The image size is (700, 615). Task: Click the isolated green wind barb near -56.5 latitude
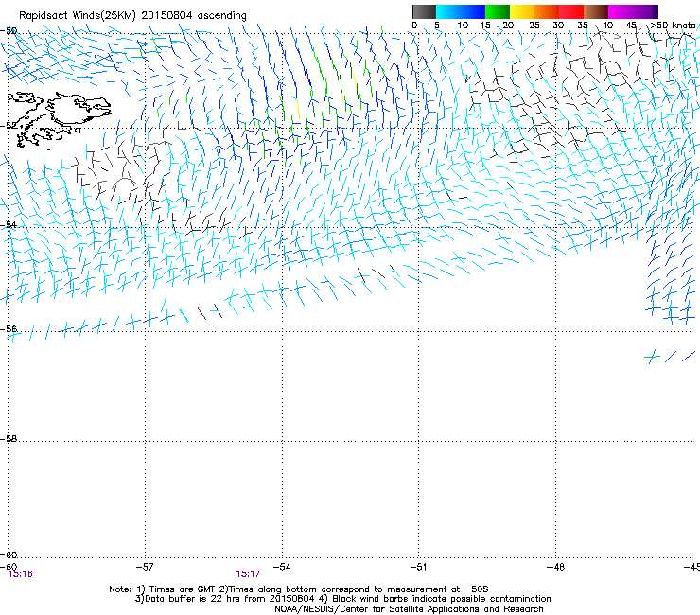coord(653,357)
